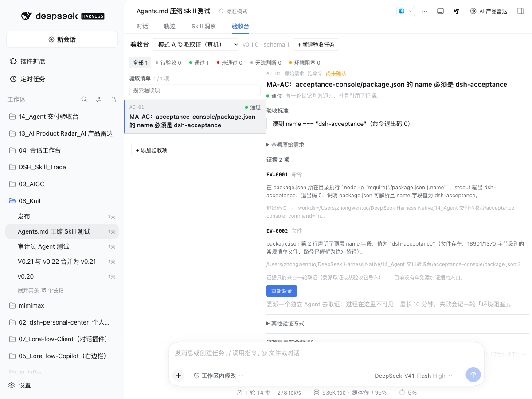
Task: Filter by 未通过 0
Action: point(230,63)
